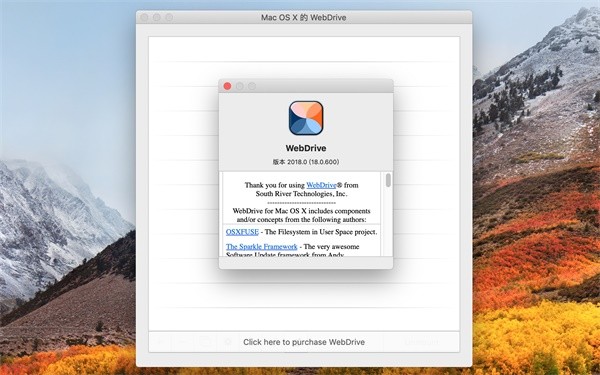Click the WebDrive title under the icon

point(306,148)
